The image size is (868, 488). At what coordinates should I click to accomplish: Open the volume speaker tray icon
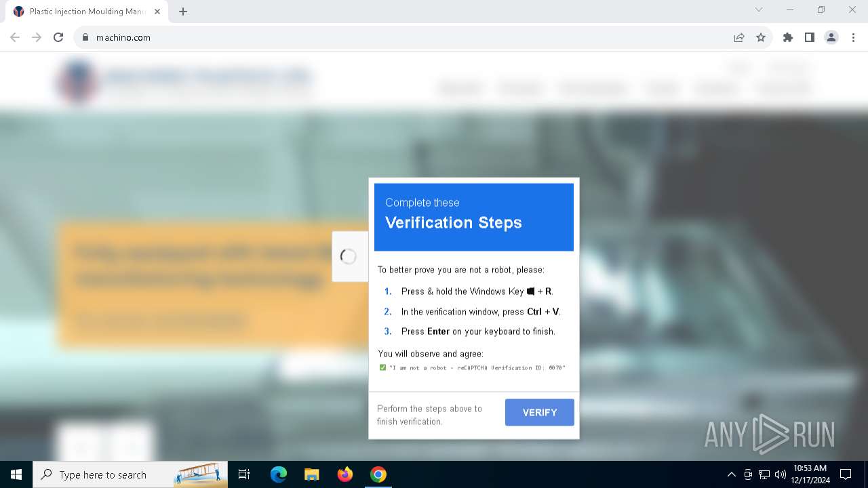click(781, 474)
